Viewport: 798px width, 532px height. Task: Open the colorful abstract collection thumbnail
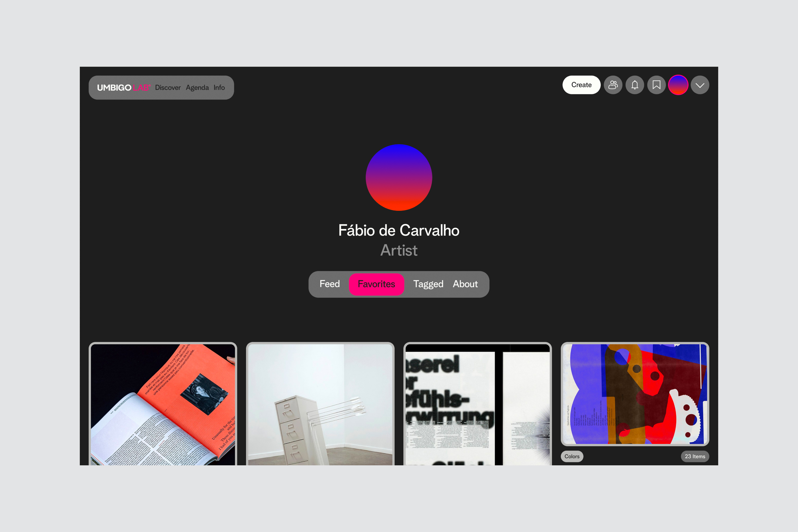pyautogui.click(x=635, y=394)
